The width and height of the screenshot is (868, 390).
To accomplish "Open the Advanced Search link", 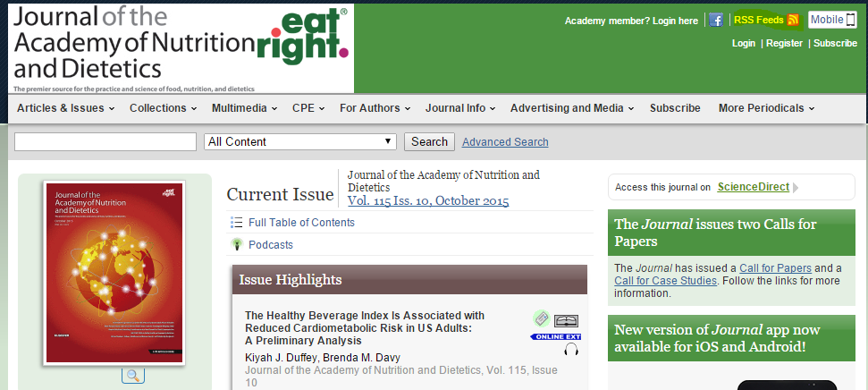I will [x=505, y=142].
